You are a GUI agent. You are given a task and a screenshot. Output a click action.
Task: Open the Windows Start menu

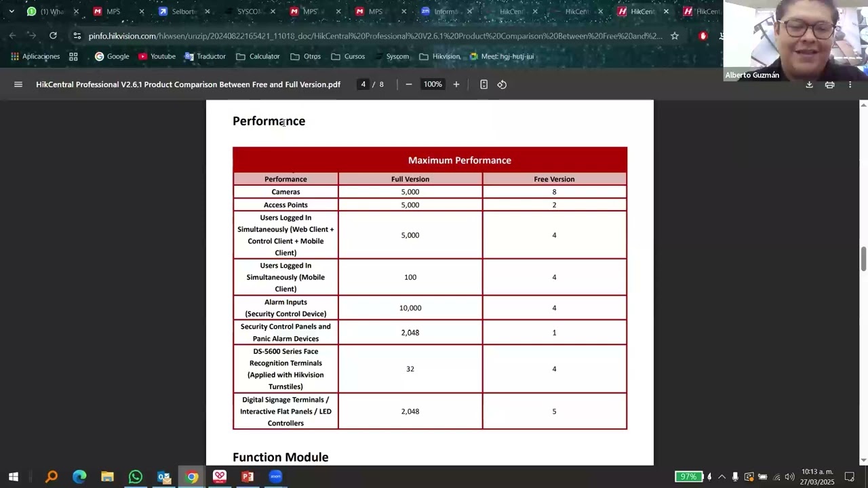[x=13, y=476]
